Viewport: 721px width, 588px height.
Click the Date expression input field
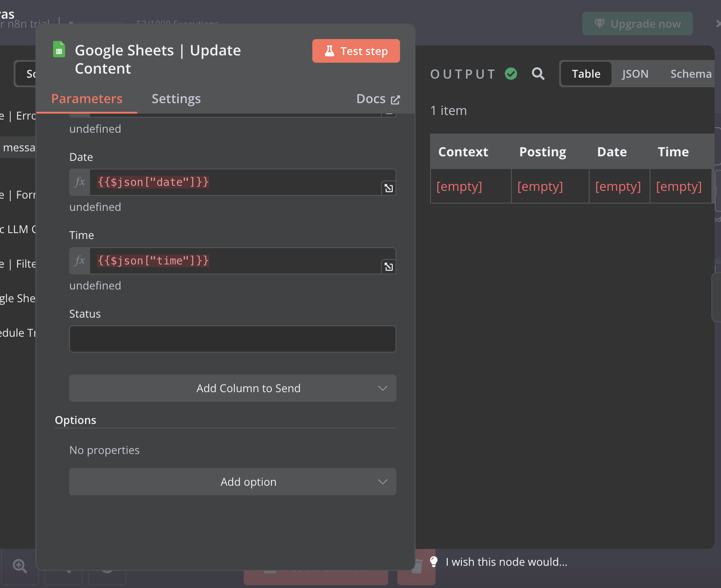pyautogui.click(x=235, y=182)
